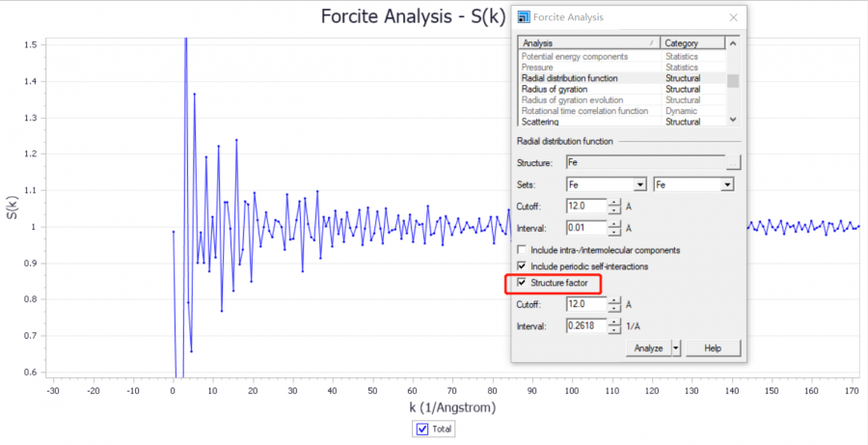Click the structure browse button beside Fe
The image size is (868, 445).
(x=733, y=163)
